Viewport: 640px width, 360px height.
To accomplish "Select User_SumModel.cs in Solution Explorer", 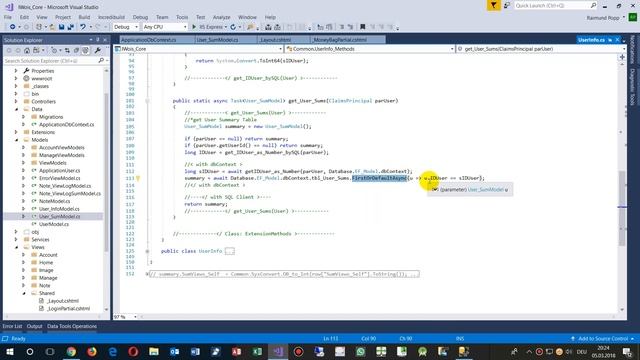I will pos(60,216).
